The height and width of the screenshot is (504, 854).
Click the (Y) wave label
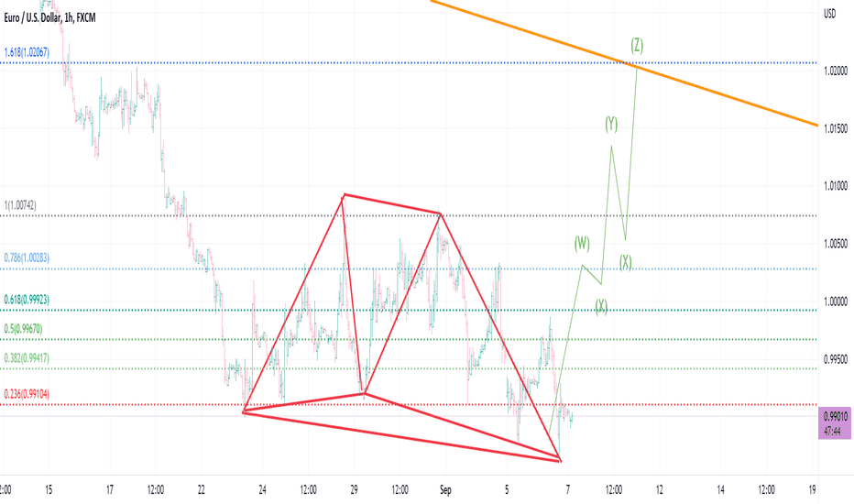(x=611, y=125)
